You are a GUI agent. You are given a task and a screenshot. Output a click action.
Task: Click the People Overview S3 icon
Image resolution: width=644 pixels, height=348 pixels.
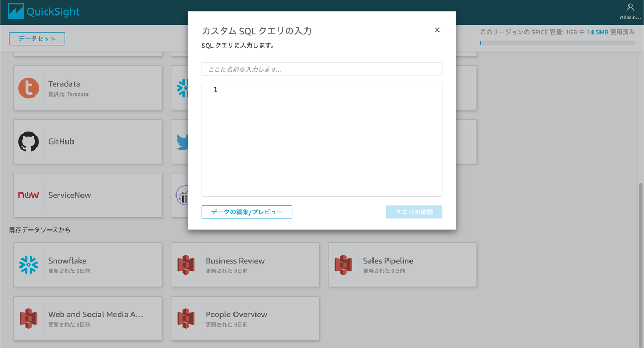pyautogui.click(x=186, y=319)
